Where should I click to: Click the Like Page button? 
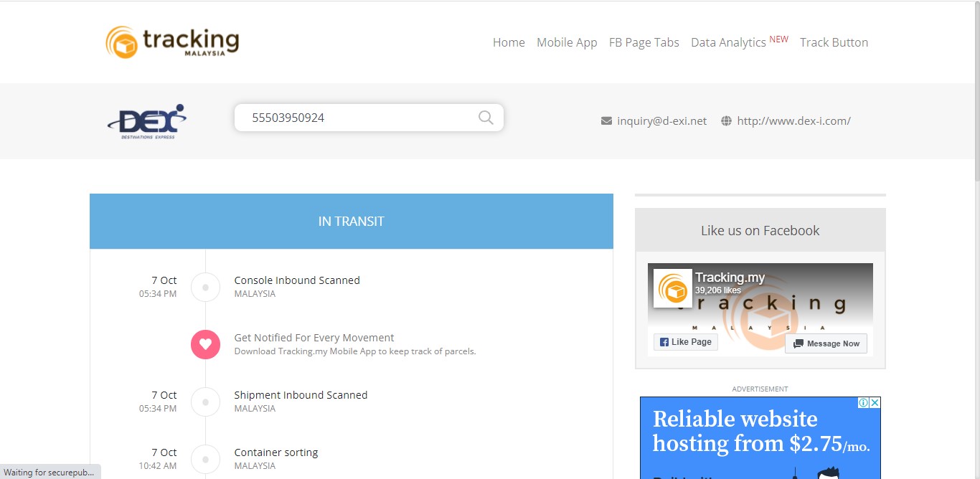click(x=686, y=342)
